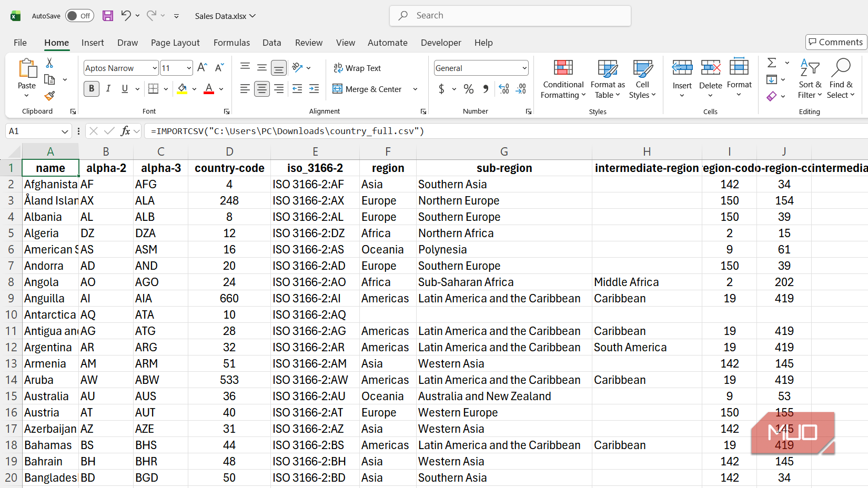
Task: Align text left in Alignment group
Action: click(x=245, y=89)
